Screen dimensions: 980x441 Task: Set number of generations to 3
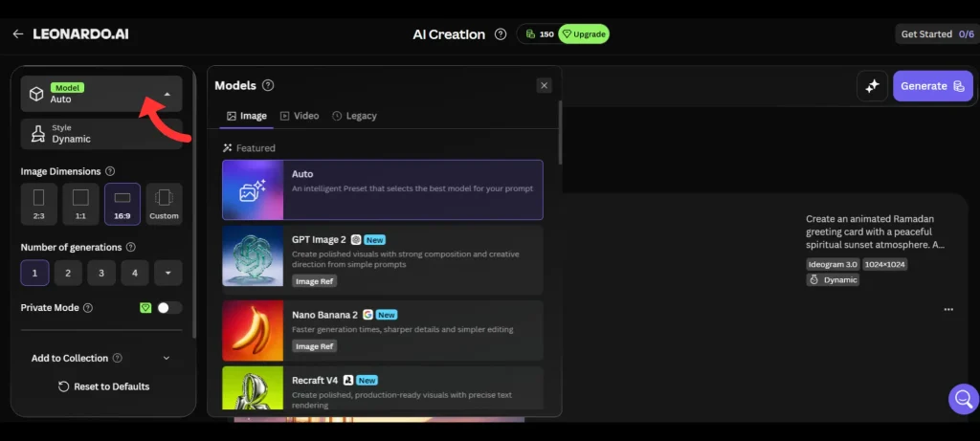[101, 273]
